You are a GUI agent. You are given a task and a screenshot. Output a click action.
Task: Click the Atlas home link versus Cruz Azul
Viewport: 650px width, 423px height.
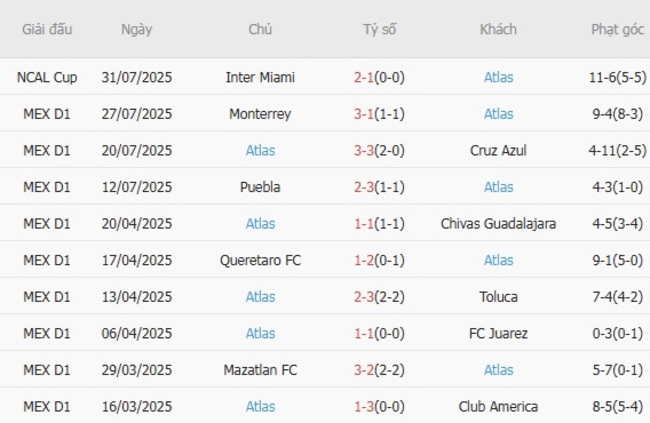pos(260,150)
